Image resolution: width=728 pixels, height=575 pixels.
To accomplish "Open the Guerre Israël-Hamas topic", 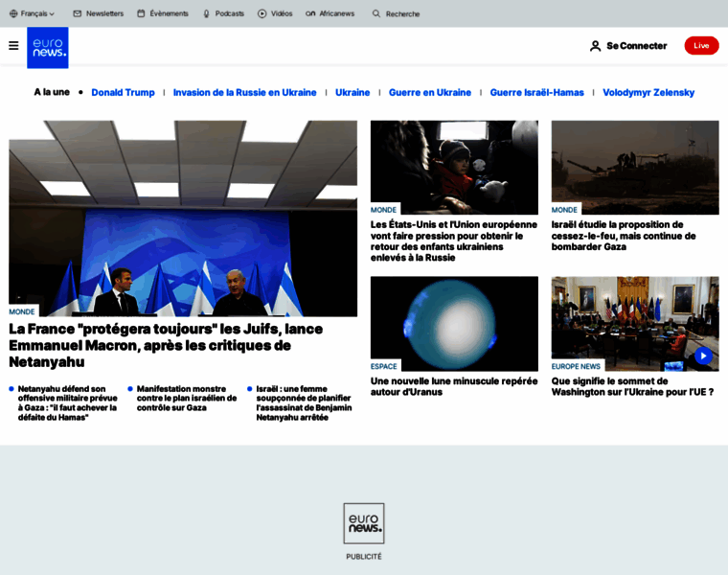I will 536,92.
